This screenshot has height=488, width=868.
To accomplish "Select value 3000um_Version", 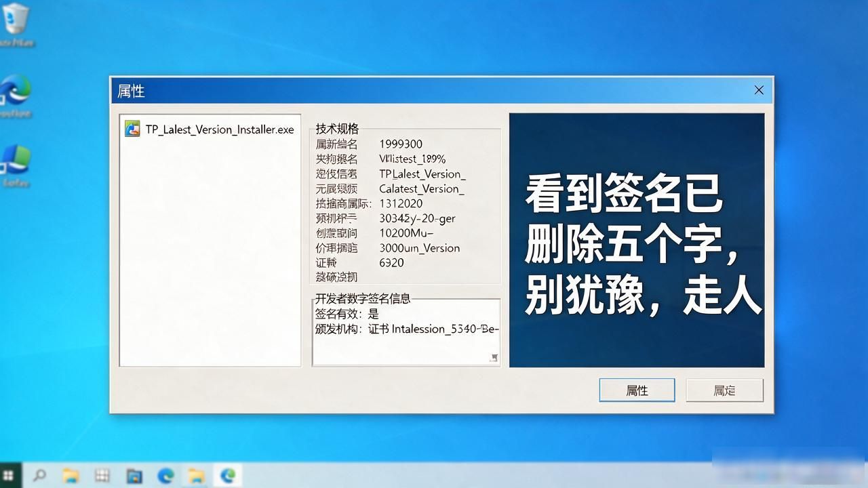I will (419, 248).
